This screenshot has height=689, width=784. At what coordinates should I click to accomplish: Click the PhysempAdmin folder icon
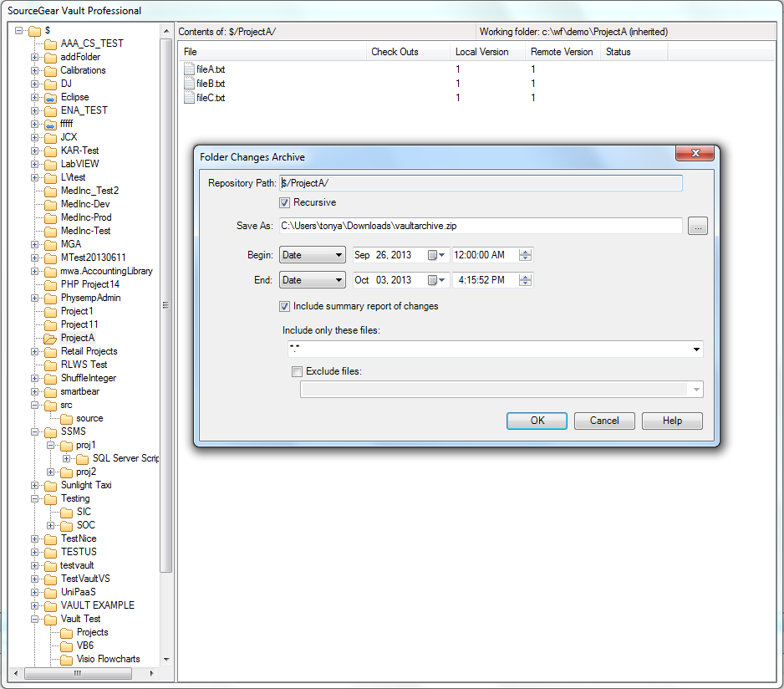pyautogui.click(x=50, y=299)
